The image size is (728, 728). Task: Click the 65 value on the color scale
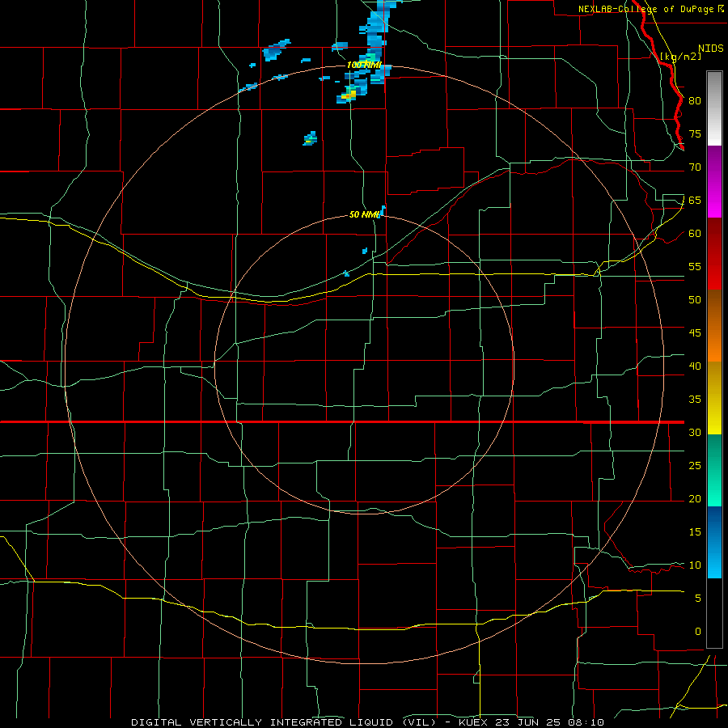pos(695,200)
